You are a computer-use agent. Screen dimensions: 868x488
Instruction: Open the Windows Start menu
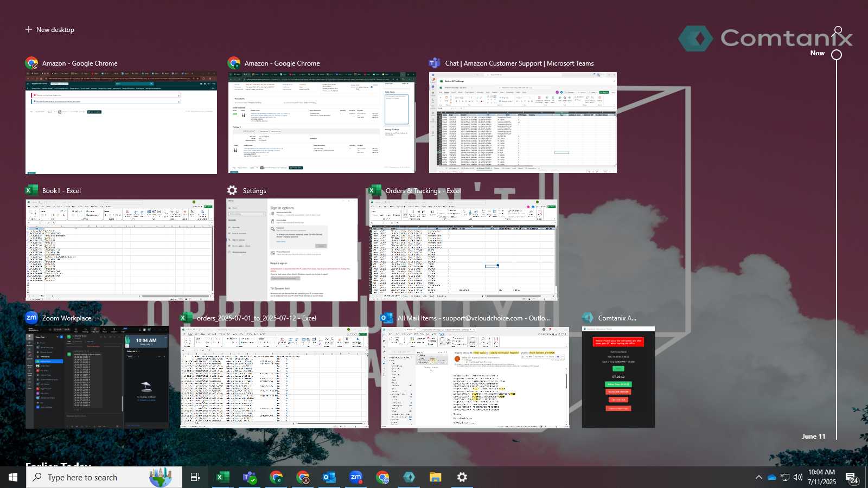tap(13, 477)
